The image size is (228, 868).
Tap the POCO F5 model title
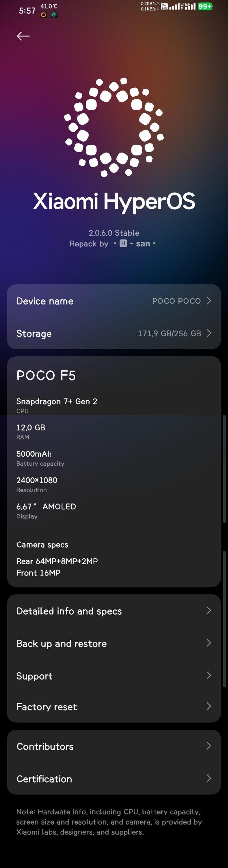46,375
